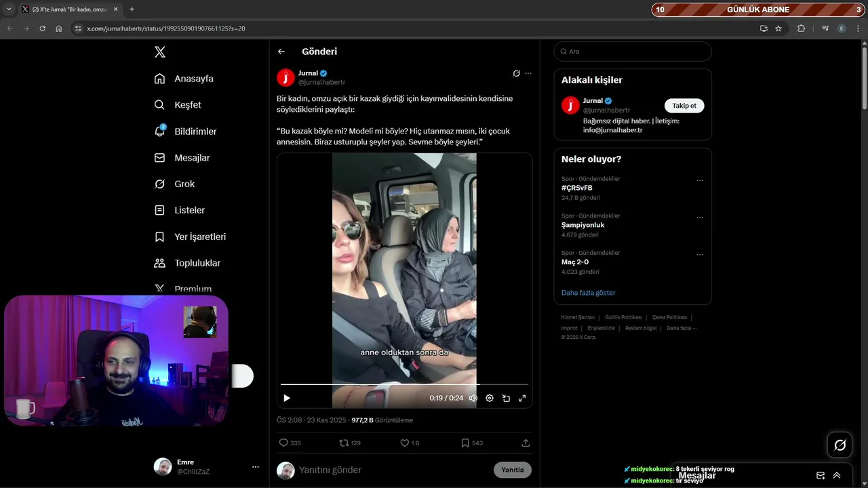Click browser back arrow
This screenshot has width=868, height=488.
[9, 28]
